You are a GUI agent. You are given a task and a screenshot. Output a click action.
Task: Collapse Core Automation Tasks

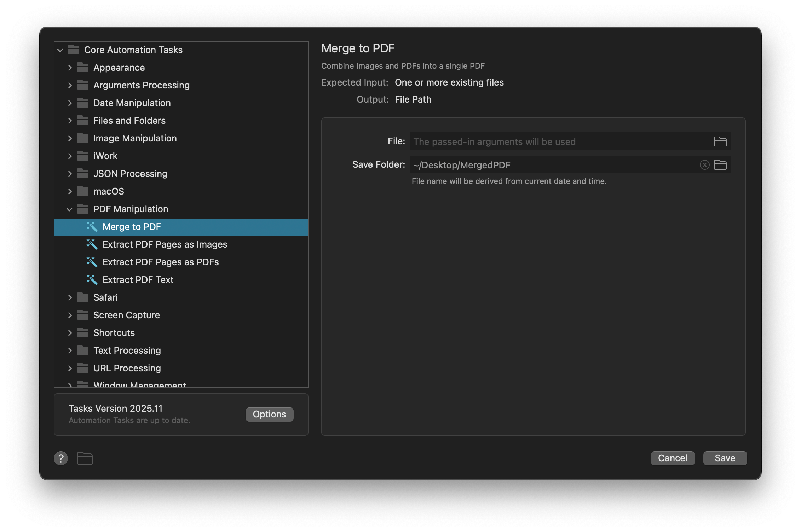(x=60, y=50)
